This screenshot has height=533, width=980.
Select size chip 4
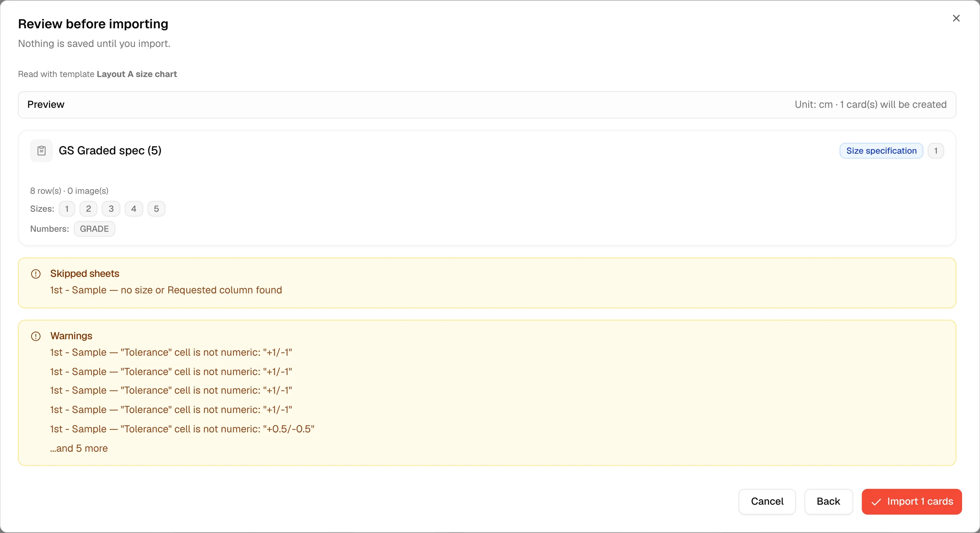134,209
